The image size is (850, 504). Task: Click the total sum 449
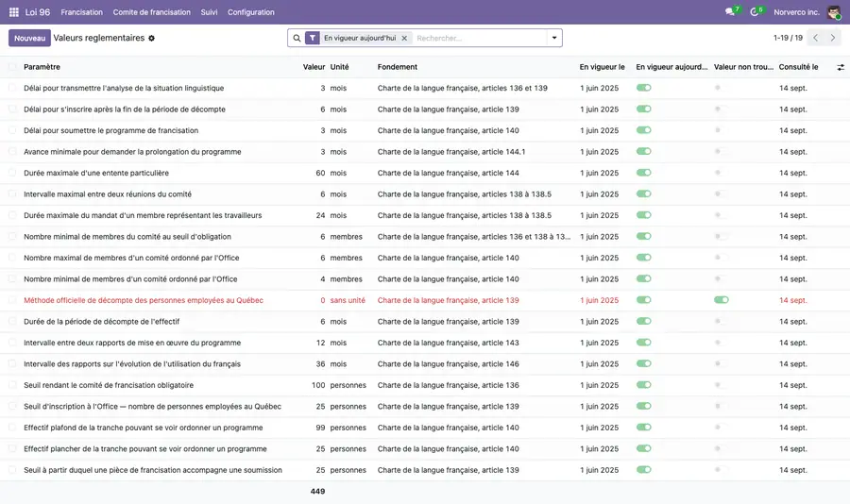click(317, 492)
